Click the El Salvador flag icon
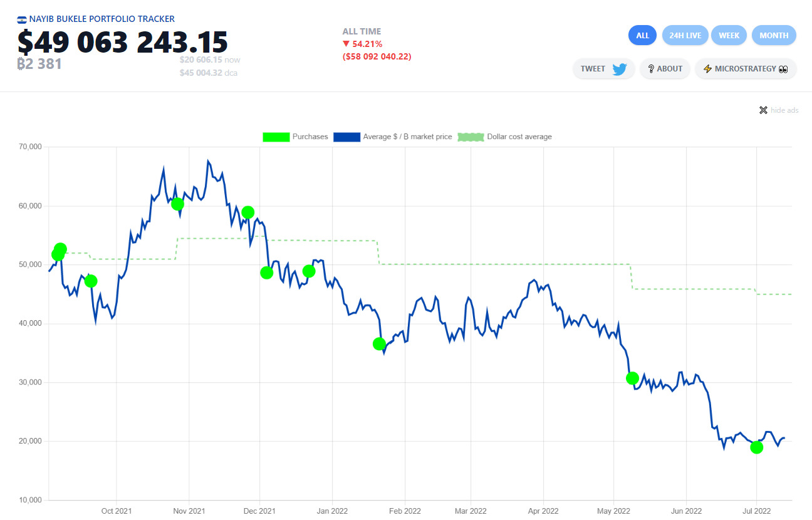This screenshot has height=520, width=812. 22,19
